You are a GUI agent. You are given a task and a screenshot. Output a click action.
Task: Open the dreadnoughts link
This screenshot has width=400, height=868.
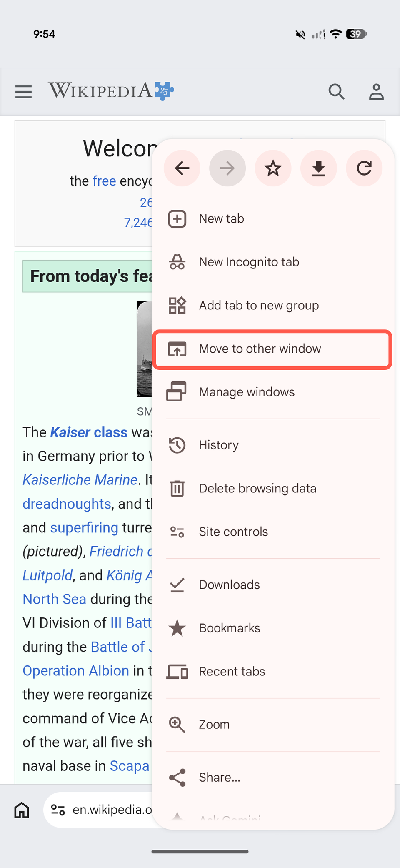click(x=67, y=504)
